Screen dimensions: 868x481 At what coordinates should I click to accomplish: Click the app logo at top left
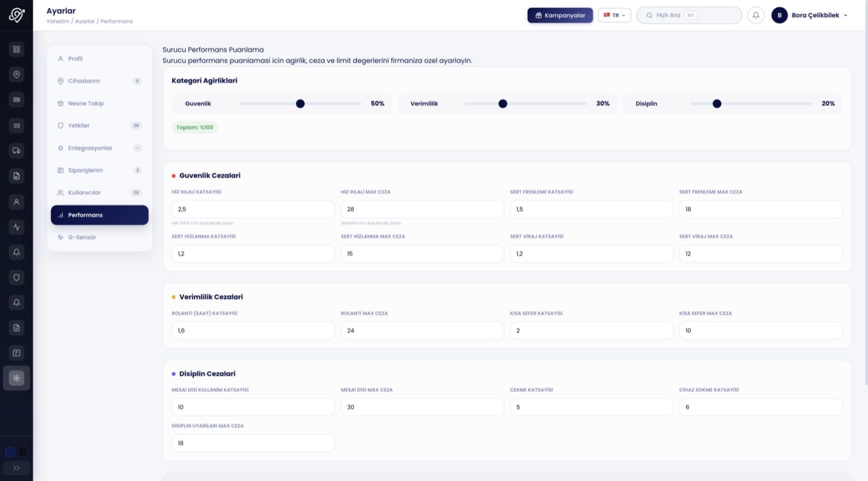(16, 15)
